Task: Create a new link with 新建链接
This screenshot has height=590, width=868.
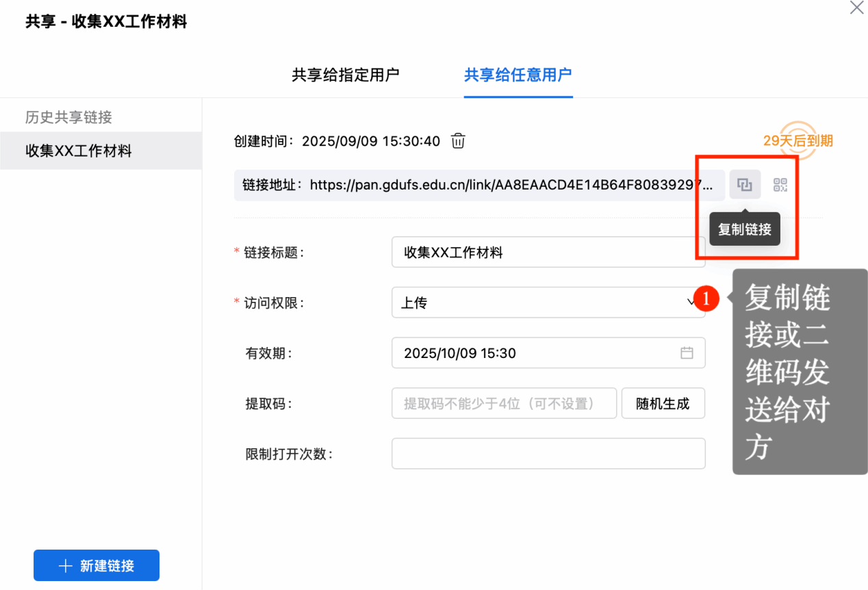Action: (97, 566)
